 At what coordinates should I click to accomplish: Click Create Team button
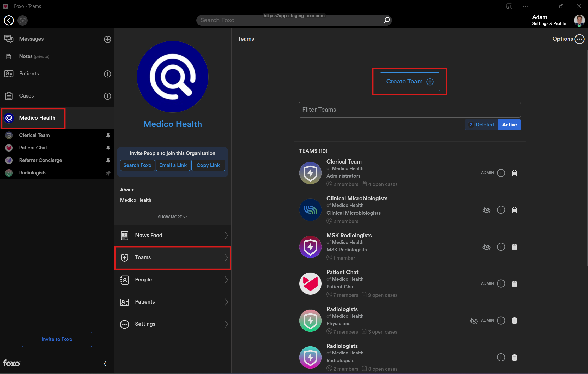pos(410,82)
